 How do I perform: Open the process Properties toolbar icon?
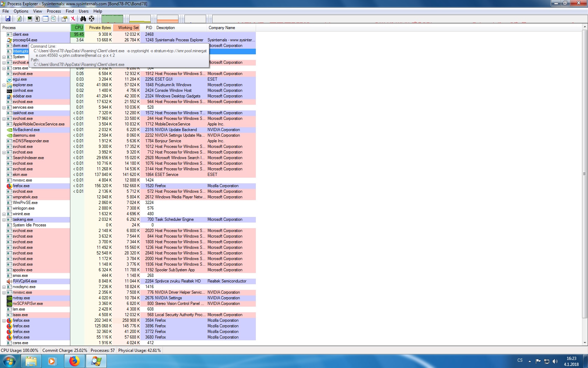[64, 19]
